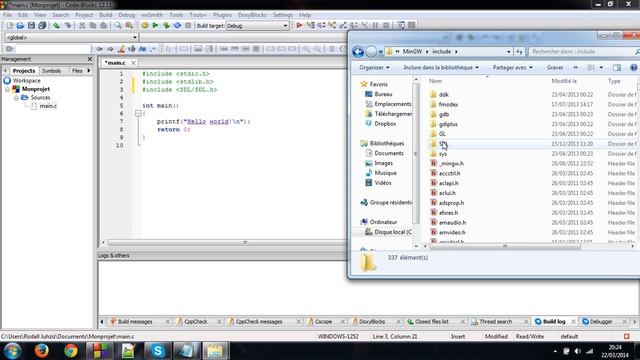
Task: Open Inclure dans la bibliothèque dropdown
Action: click(441, 67)
